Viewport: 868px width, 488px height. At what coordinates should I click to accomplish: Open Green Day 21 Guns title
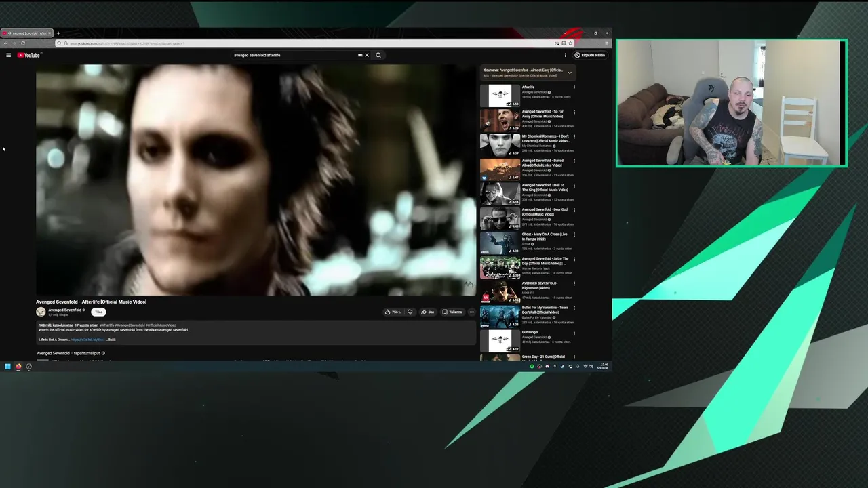click(543, 357)
